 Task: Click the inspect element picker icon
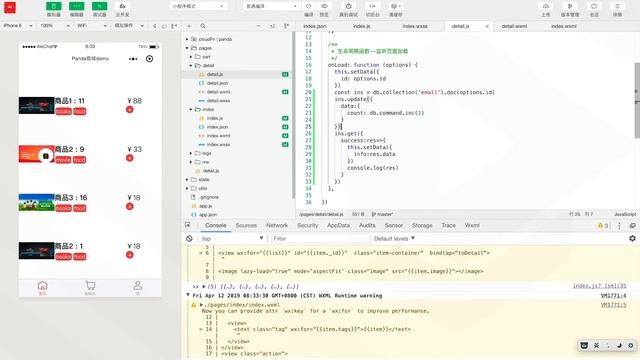click(188, 225)
